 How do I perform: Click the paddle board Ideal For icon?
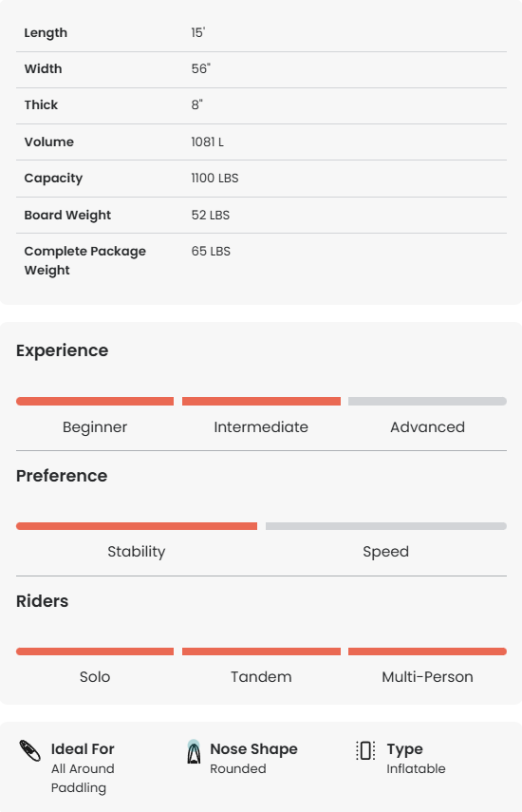pos(30,751)
